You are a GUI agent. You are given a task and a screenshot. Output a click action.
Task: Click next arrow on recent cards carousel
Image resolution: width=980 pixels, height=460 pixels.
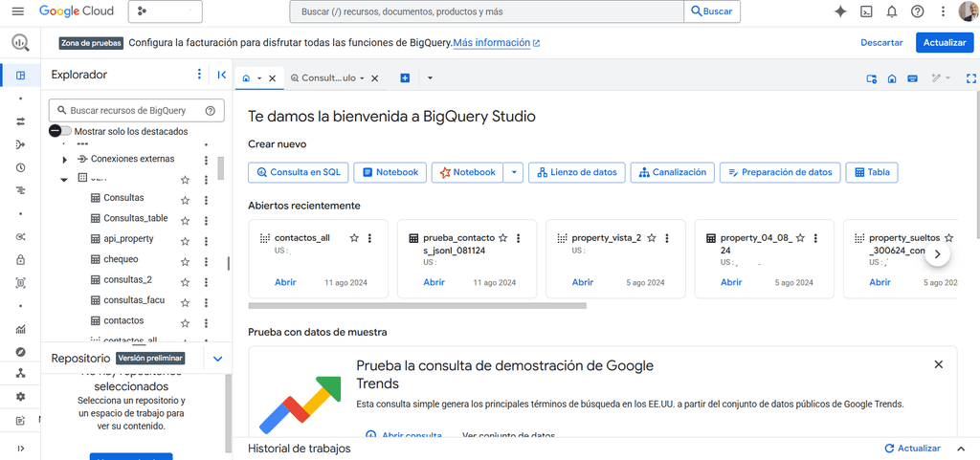[x=938, y=254]
